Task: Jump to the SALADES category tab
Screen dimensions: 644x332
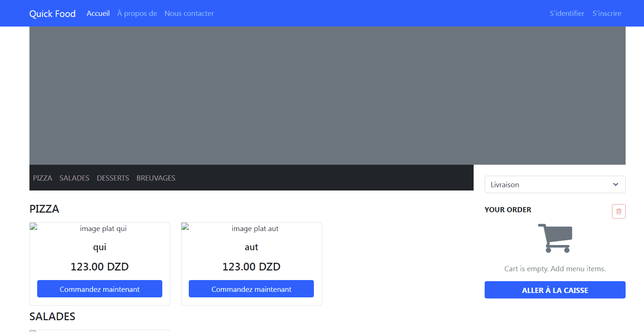Action: (74, 178)
